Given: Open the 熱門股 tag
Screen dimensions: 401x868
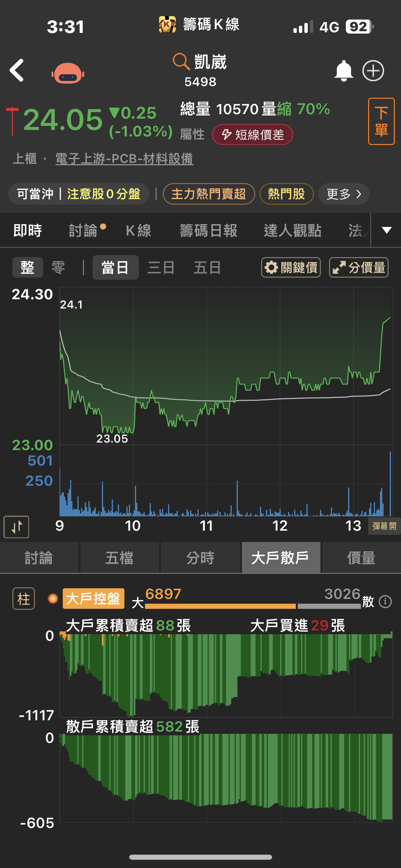Looking at the screenshot, I should (287, 194).
